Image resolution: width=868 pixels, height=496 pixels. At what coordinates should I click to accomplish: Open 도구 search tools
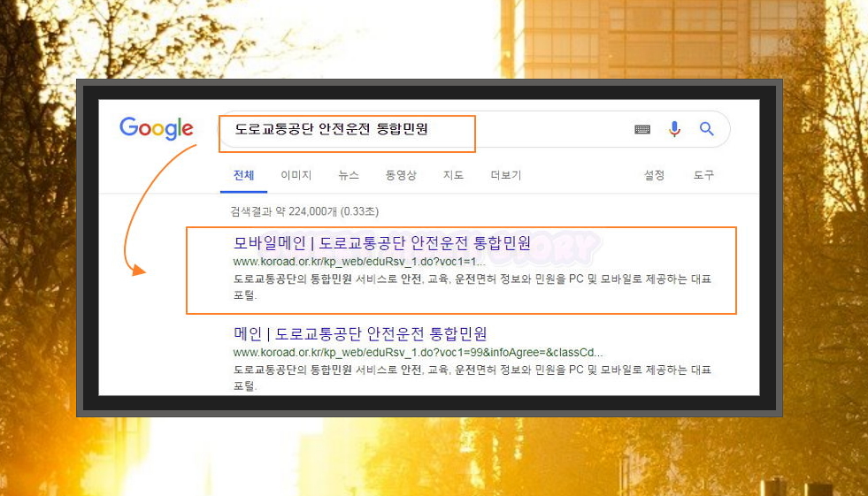click(x=703, y=175)
